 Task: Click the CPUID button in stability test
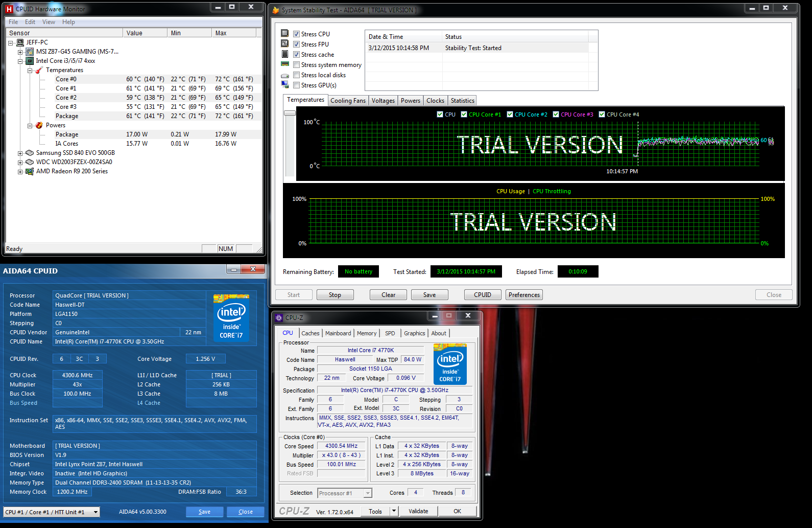(x=483, y=295)
